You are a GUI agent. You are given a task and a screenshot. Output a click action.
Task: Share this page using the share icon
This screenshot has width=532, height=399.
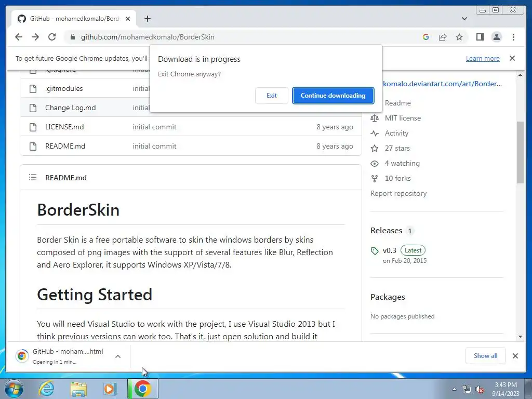point(443,37)
